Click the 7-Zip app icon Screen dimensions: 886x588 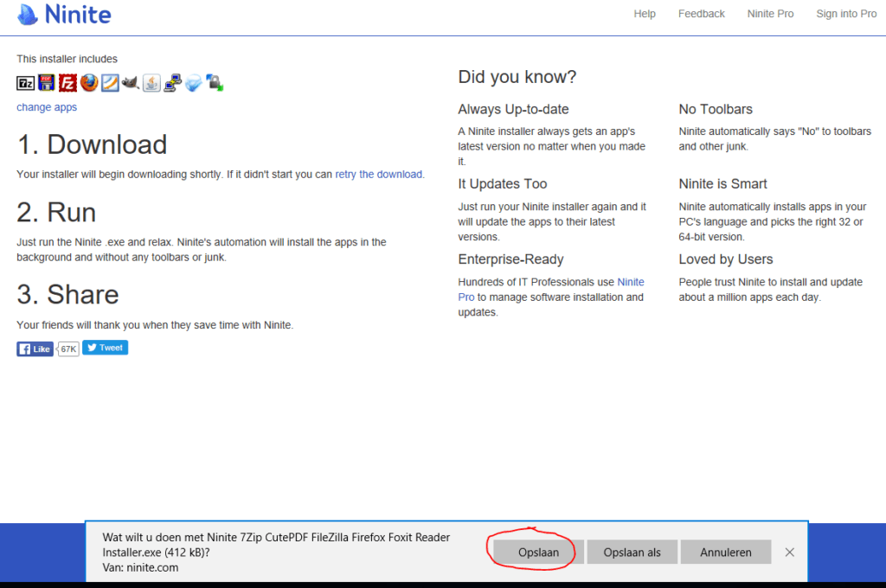click(x=25, y=83)
